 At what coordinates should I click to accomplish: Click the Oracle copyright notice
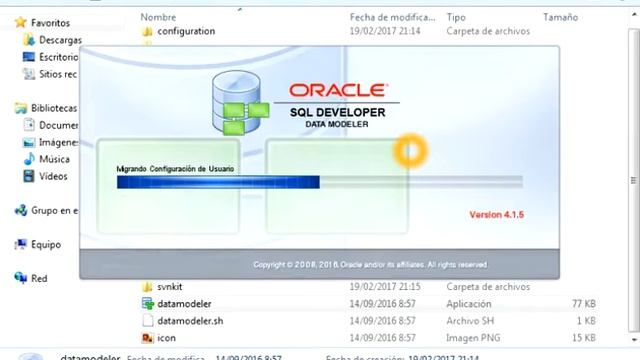[370, 264]
